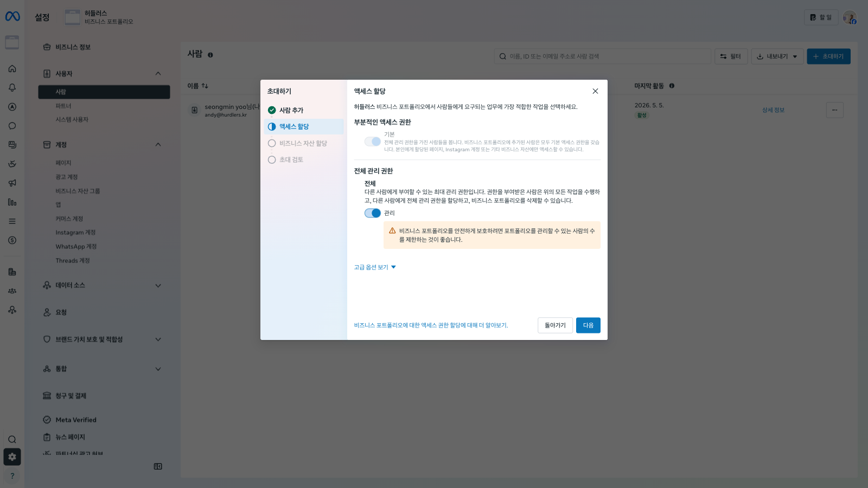Click the profile avatar in top right

click(850, 17)
